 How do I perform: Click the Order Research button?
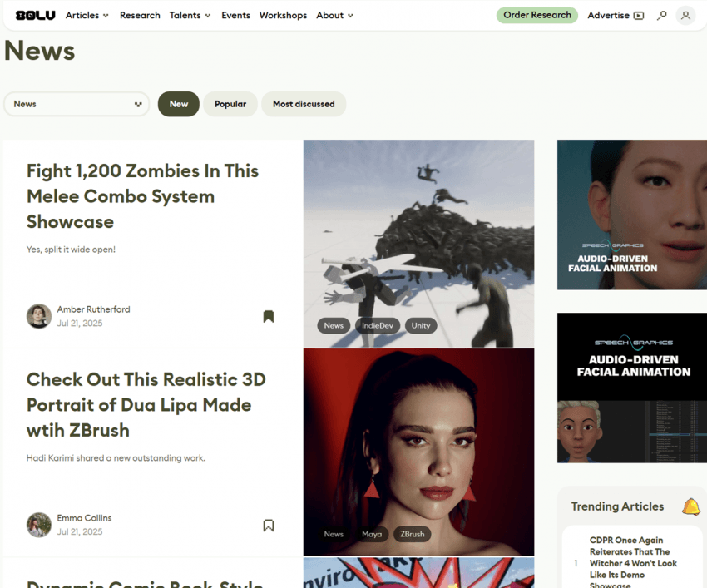pos(537,15)
